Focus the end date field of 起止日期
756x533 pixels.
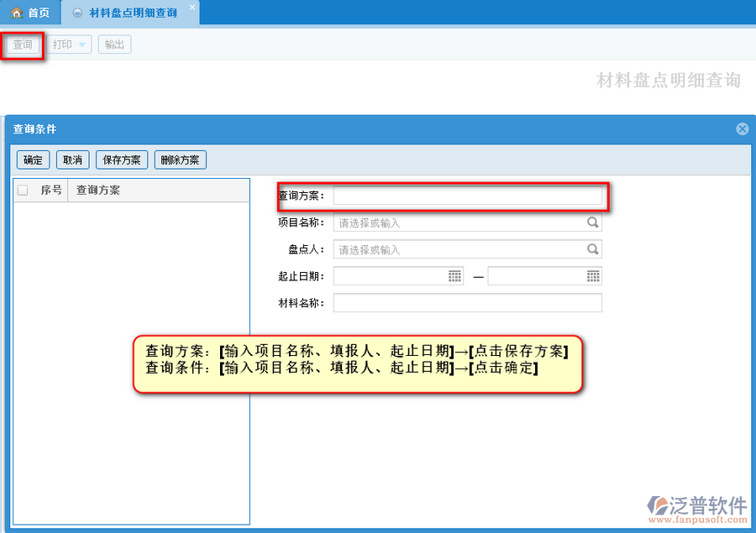[545, 276]
